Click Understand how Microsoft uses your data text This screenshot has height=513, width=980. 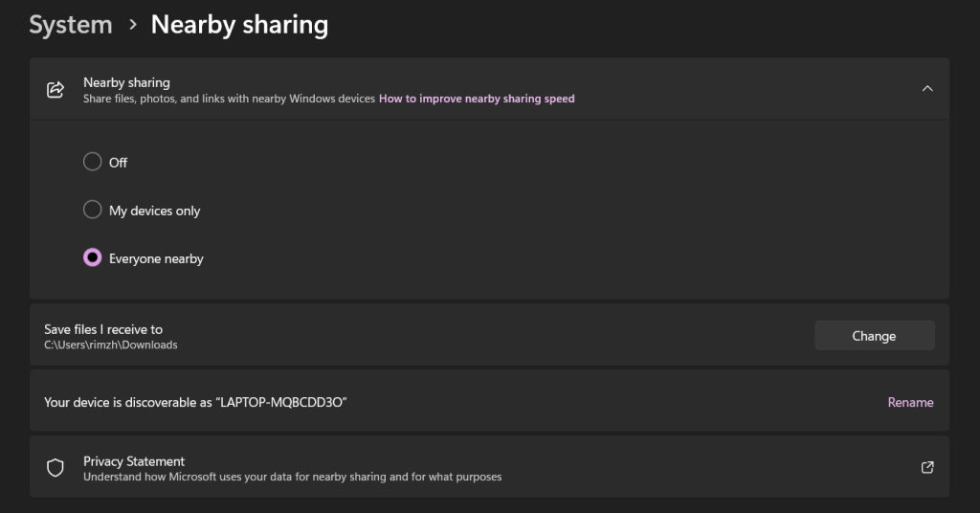coord(293,477)
